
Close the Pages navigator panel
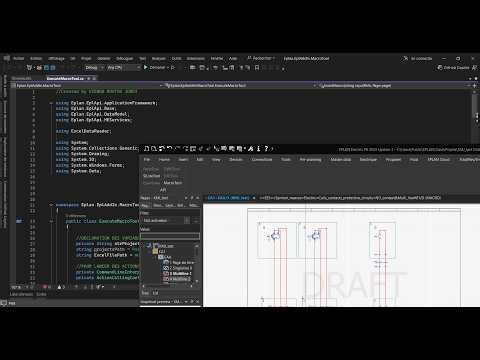point(197,198)
